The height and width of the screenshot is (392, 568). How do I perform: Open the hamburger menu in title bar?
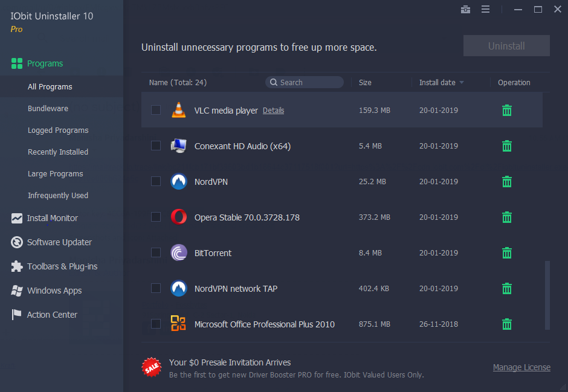pos(485,10)
